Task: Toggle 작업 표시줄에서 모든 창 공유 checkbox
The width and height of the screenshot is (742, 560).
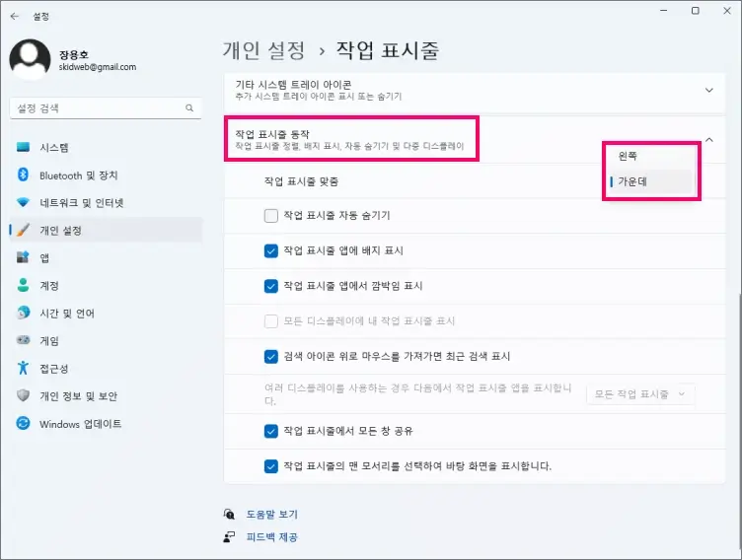Action: (x=271, y=431)
